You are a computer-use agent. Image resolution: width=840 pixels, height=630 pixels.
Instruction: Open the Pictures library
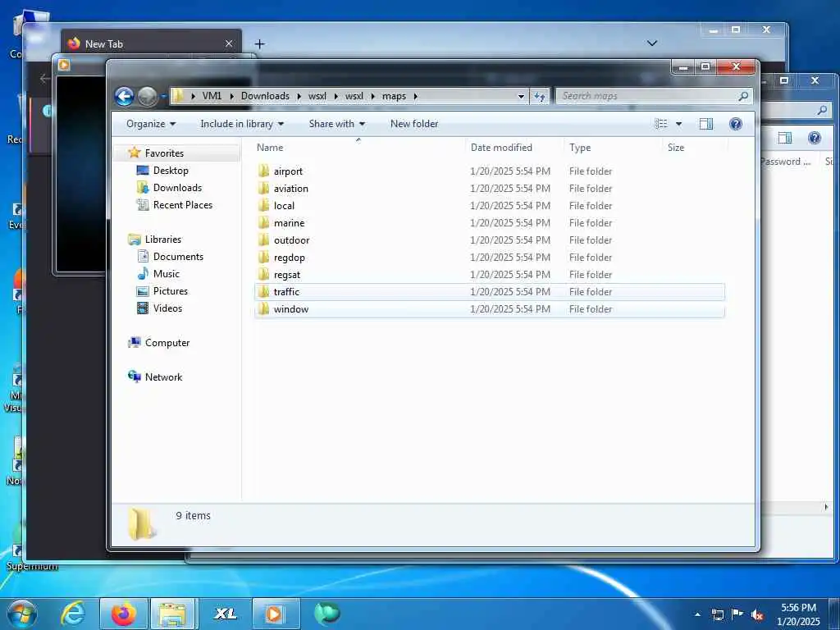pos(171,291)
